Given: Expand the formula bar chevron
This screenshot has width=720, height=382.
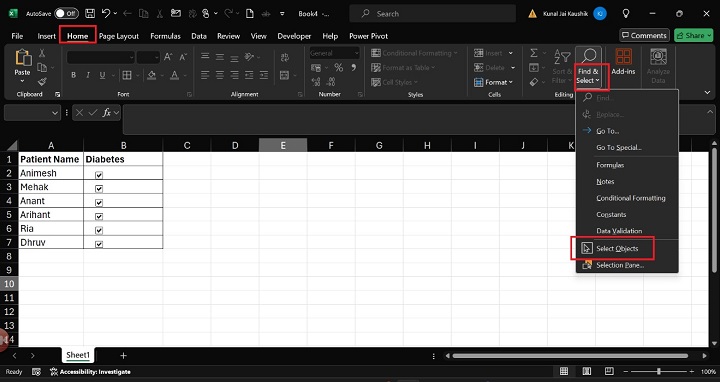Looking at the screenshot, I should tap(710, 112).
